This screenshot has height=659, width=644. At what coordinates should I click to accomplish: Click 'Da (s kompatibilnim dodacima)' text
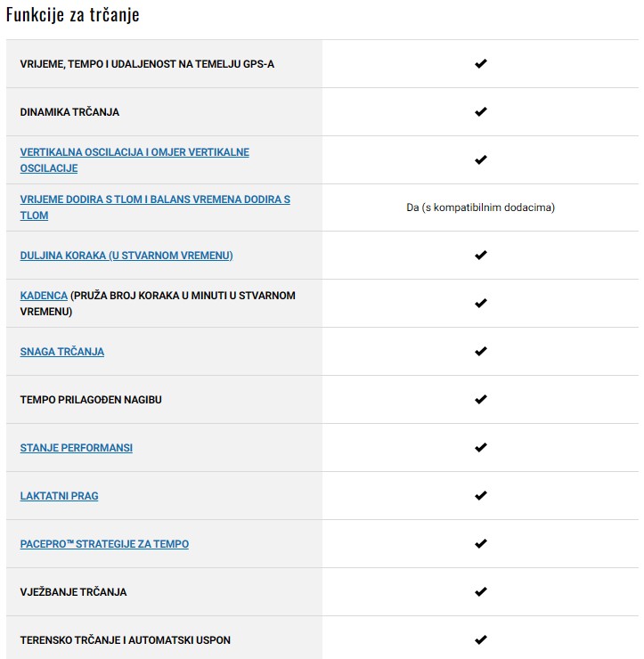pos(480,207)
